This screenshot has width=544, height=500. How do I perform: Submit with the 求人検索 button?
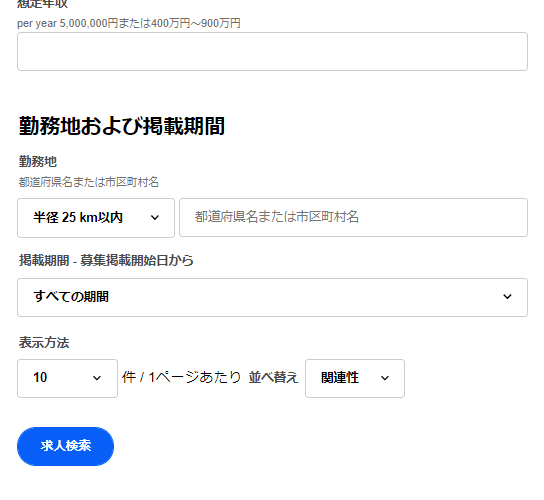point(65,446)
